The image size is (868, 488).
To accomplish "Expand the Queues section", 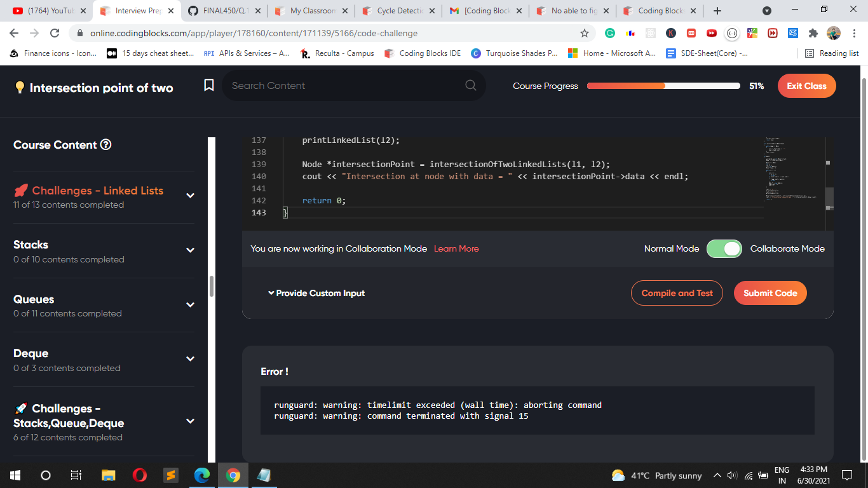I will pyautogui.click(x=190, y=305).
